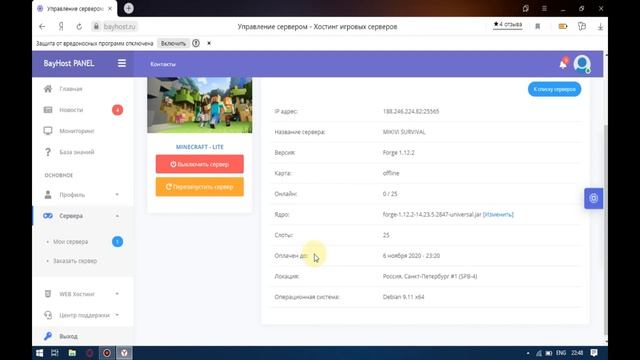Click the Включить button in warning bar
The image size is (640, 360).
pos(173,43)
